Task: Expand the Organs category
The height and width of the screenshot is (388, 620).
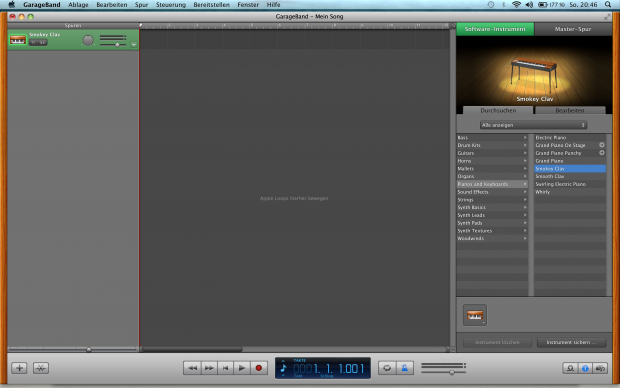Action: pos(492,176)
